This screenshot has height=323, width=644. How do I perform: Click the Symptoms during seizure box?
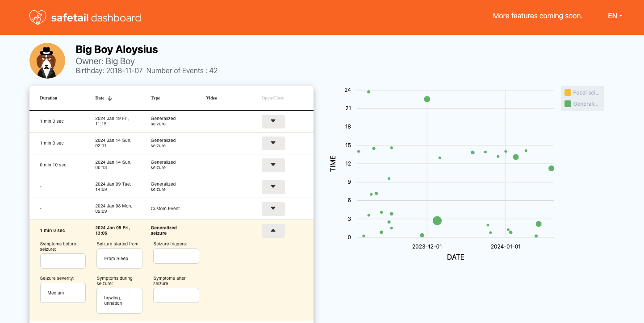pyautogui.click(x=119, y=301)
